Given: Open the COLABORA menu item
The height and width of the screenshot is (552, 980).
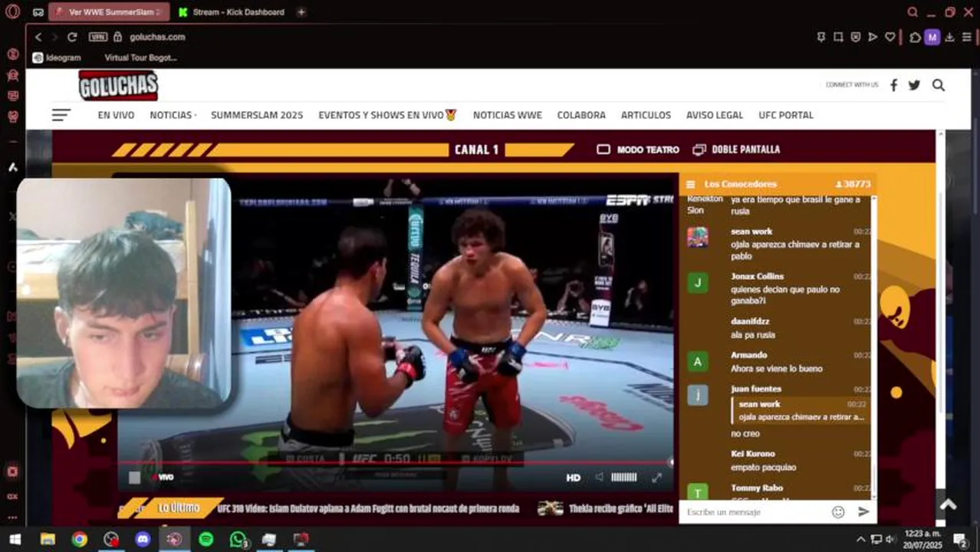Looking at the screenshot, I should (581, 115).
